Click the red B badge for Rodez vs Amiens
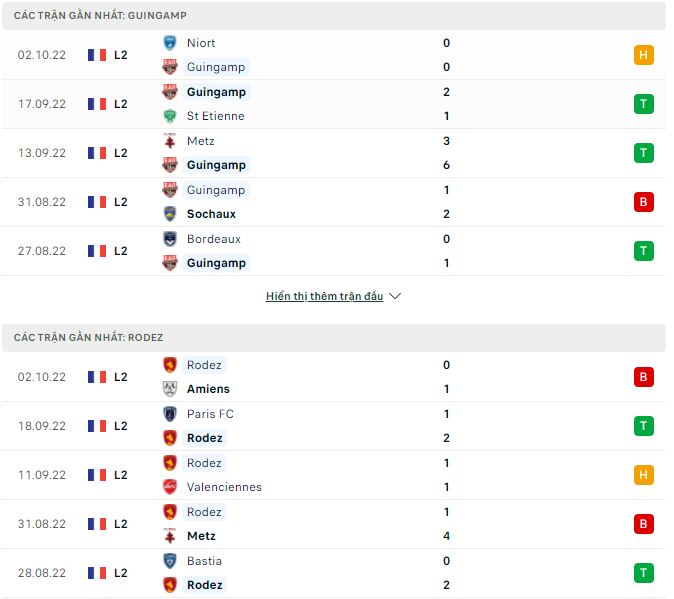 644,377
